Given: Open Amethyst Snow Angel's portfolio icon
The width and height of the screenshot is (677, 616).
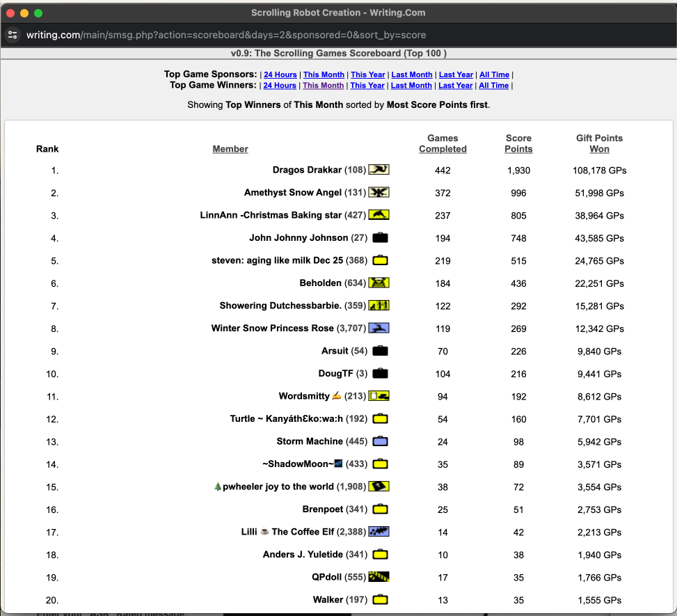Looking at the screenshot, I should (379, 193).
